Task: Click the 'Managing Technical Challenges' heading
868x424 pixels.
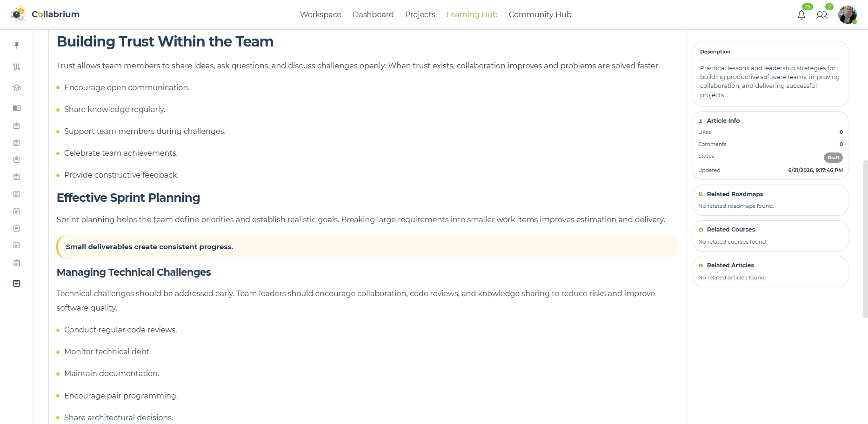Action: pyautogui.click(x=134, y=272)
